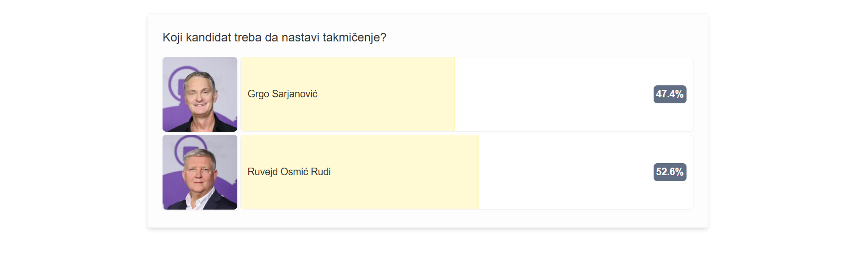The height and width of the screenshot is (254, 868).
Task: Vote for the Grgo Sarjanović name label
Action: pyautogui.click(x=282, y=94)
